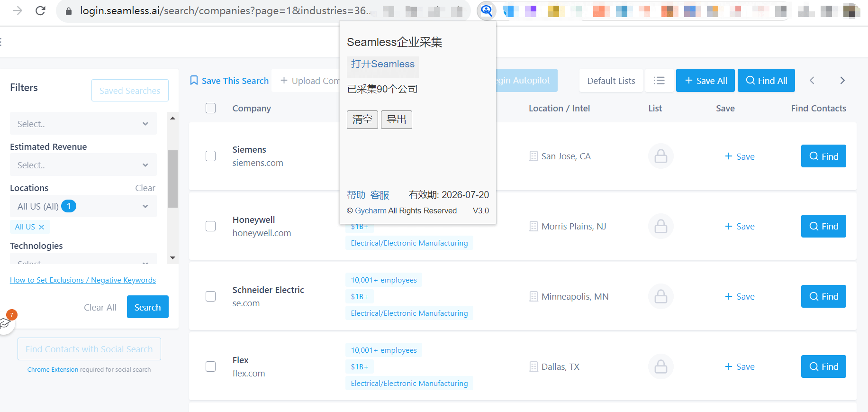Go forward in browser history
Viewport: 868px width, 412px height.
tap(18, 10)
